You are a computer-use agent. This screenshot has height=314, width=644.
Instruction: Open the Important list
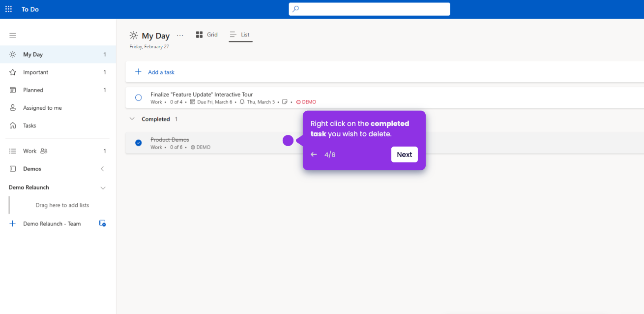(58, 72)
